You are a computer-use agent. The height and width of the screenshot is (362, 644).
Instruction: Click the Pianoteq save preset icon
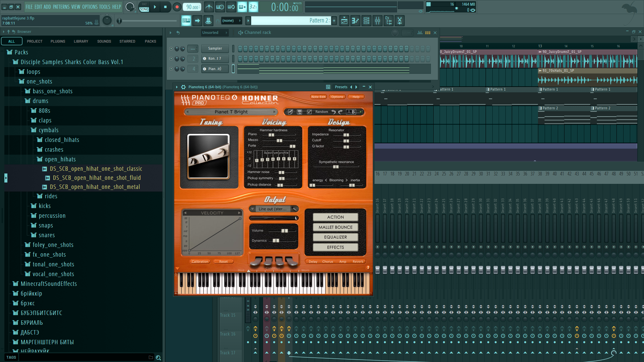(x=299, y=112)
